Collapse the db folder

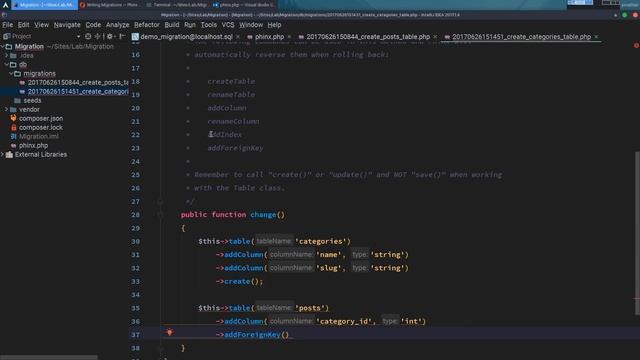coord(7,64)
